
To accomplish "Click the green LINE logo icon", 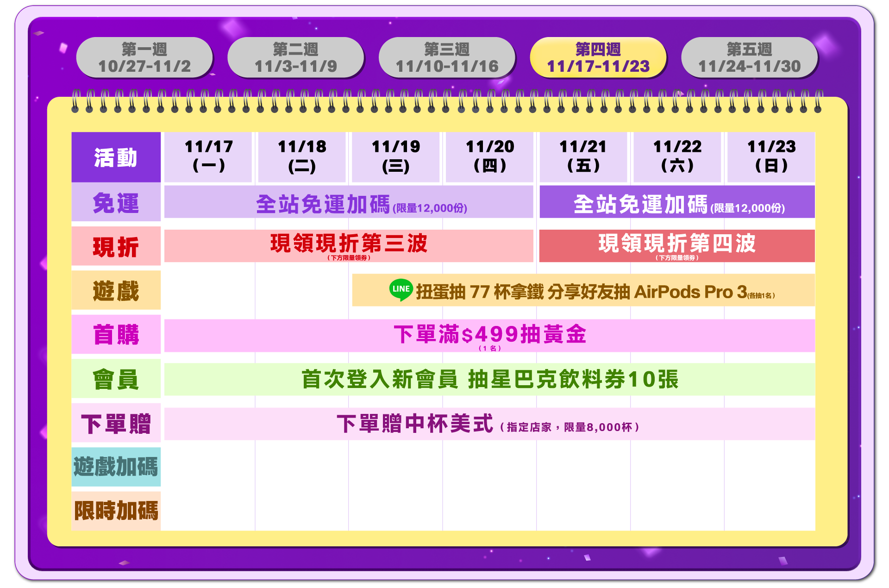I will pos(401,290).
